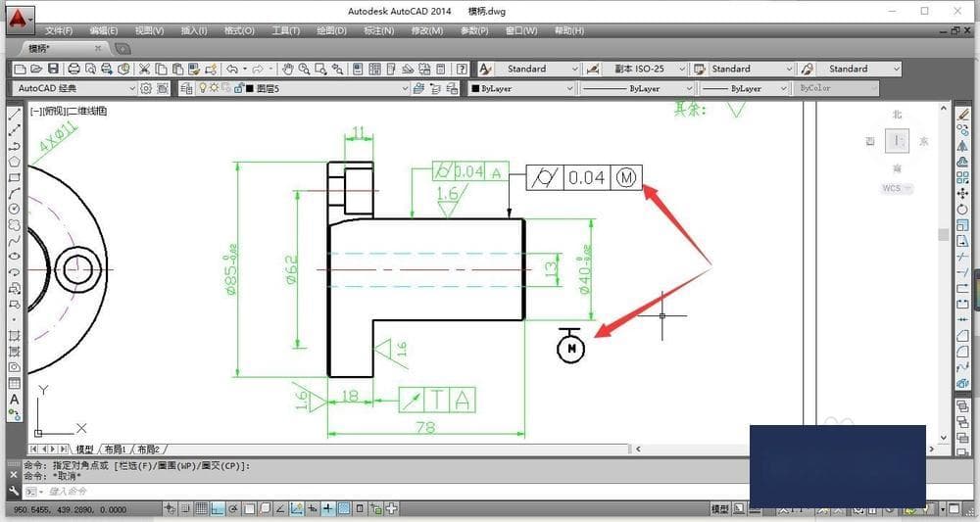Open the 副本 ISO-25 dimension style dropdown
The image size is (980, 522).
click(645, 69)
